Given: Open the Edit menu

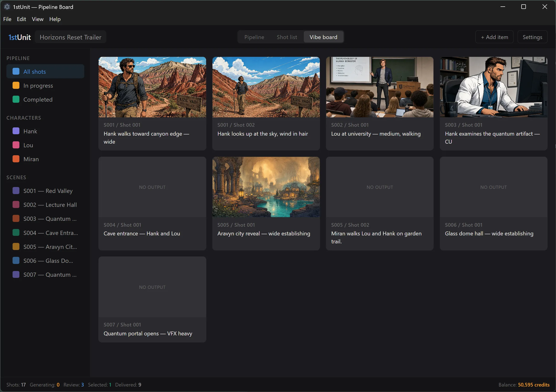Looking at the screenshot, I should (21, 19).
